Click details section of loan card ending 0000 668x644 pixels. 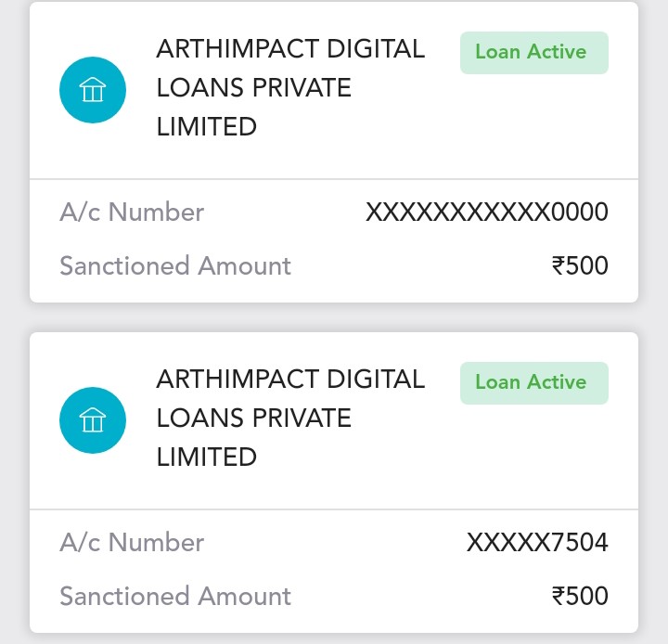coord(334,239)
